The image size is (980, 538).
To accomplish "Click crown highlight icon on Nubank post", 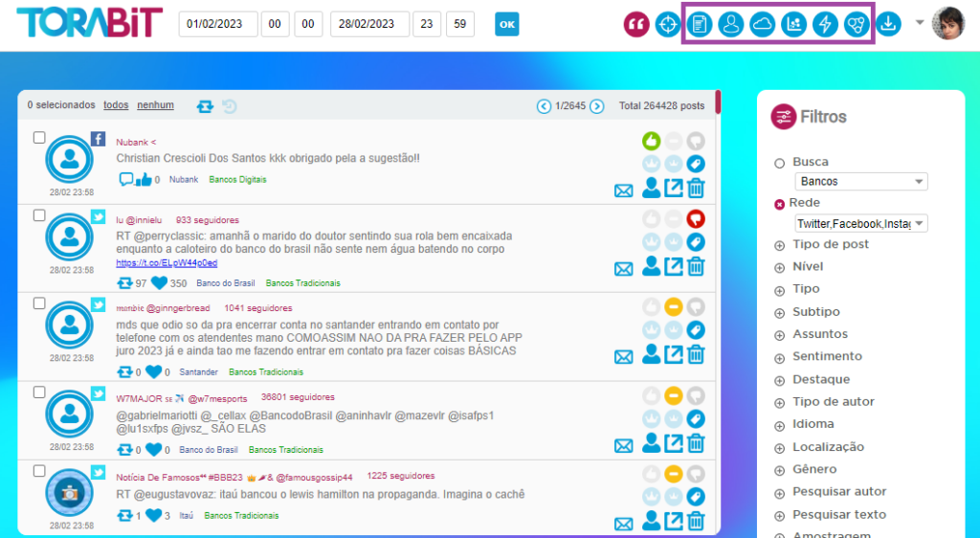I will (651, 164).
